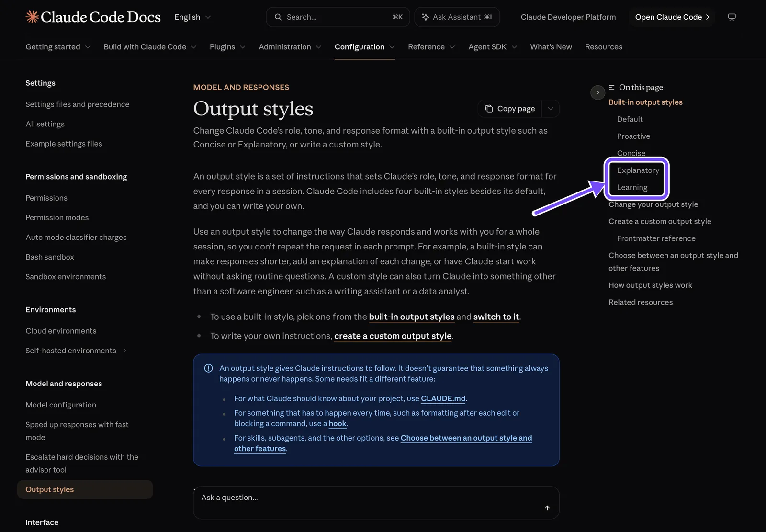Open the Configuration tab menu
The width and height of the screenshot is (766, 532).
coord(365,47)
